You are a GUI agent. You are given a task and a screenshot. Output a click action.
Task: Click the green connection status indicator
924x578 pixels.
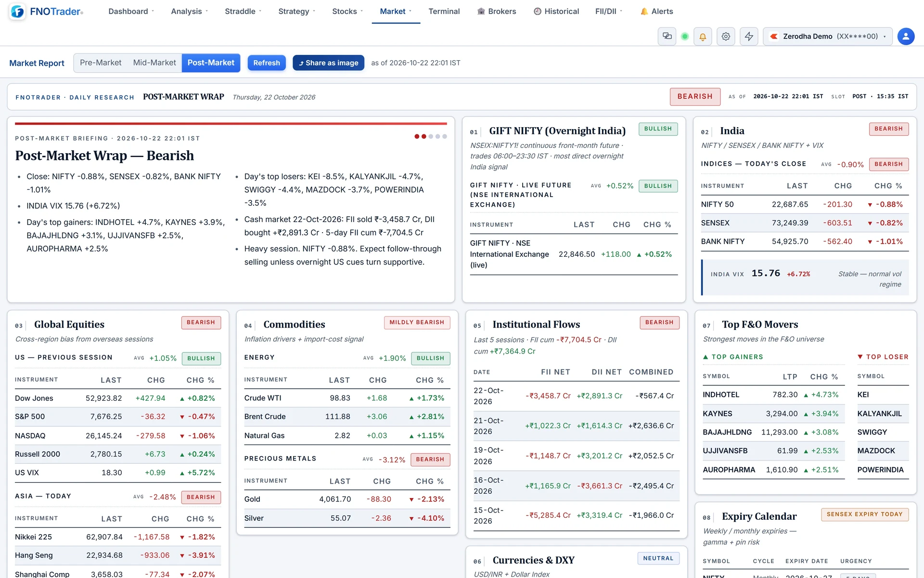coord(685,36)
